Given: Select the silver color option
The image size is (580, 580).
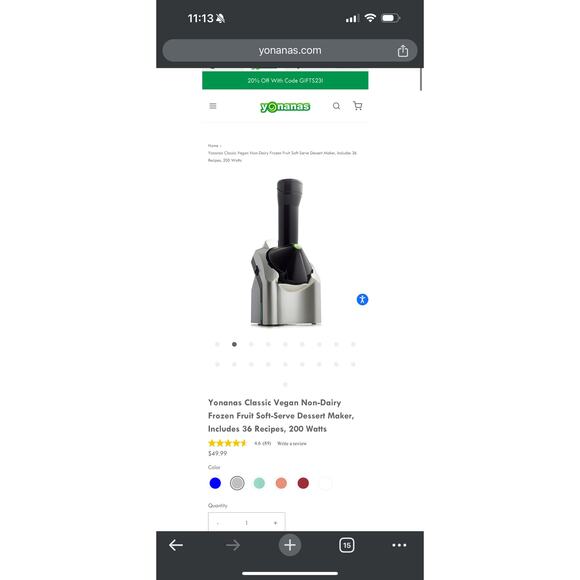Looking at the screenshot, I should click(237, 483).
